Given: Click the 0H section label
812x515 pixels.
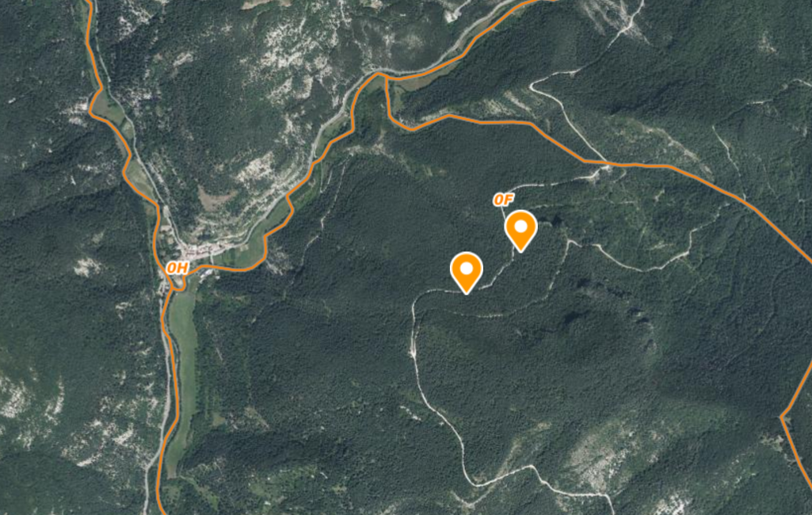Looking at the screenshot, I should (177, 268).
